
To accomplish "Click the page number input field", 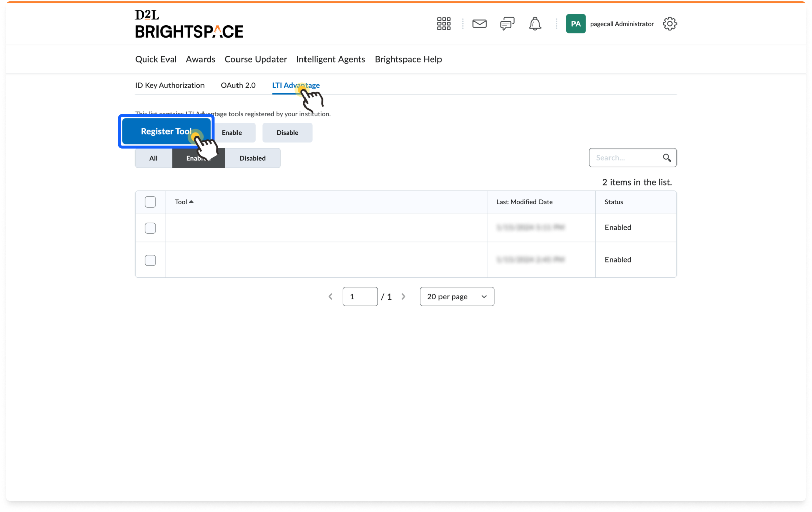I will tap(360, 297).
